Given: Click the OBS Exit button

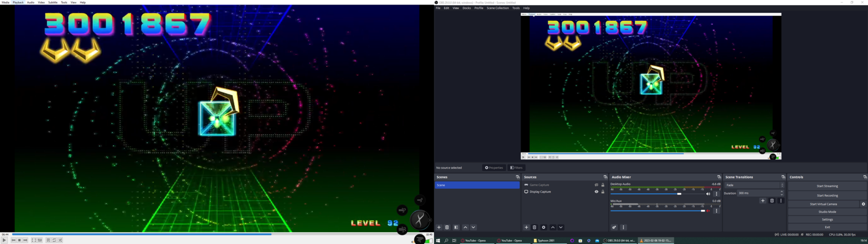Looking at the screenshot, I should (x=827, y=227).
